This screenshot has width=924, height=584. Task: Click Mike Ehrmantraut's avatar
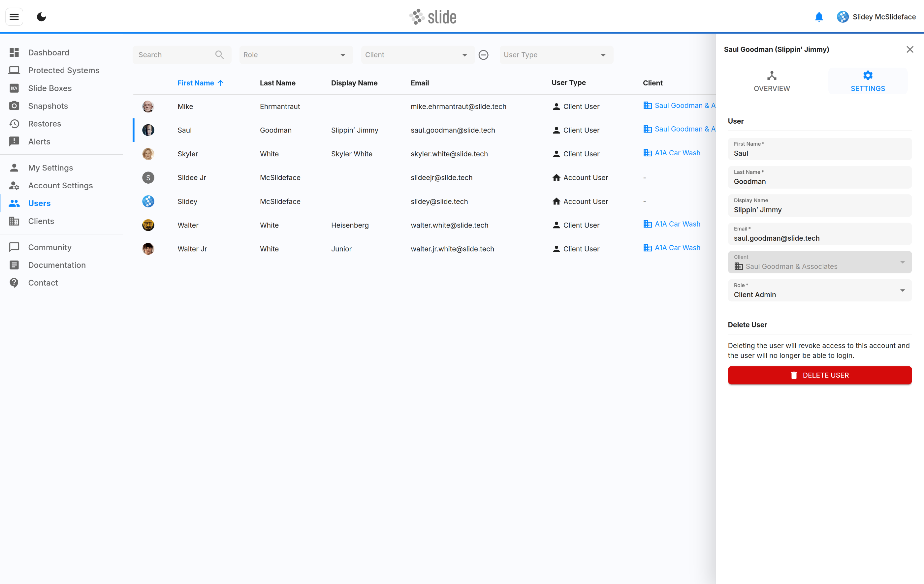tap(148, 107)
